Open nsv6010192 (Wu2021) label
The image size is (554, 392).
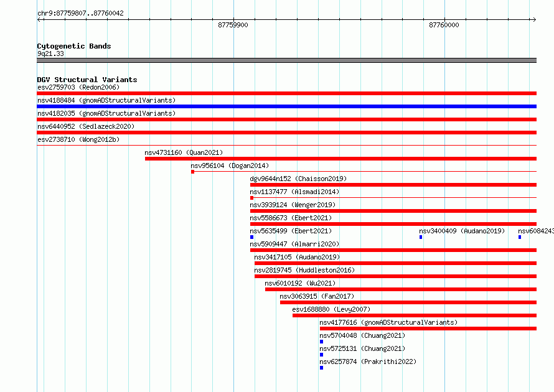point(300,283)
